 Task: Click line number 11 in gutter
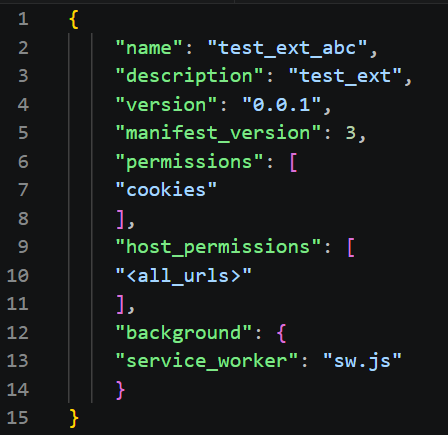click(x=18, y=304)
